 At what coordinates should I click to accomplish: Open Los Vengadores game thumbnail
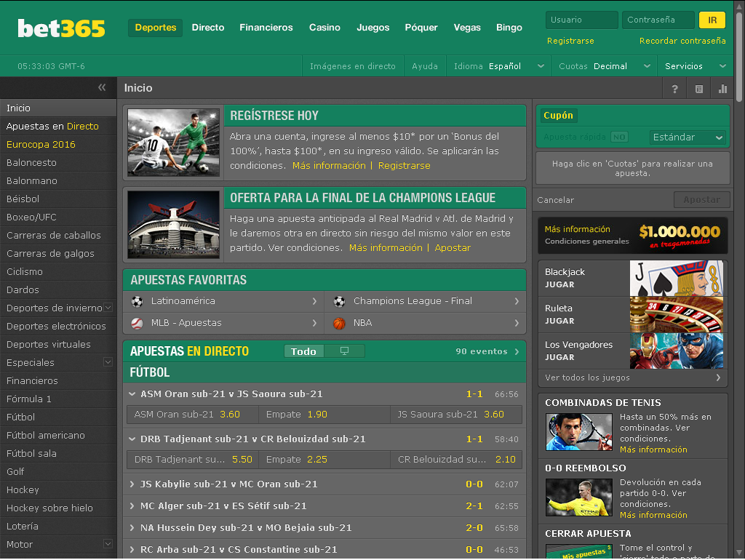pyautogui.click(x=677, y=351)
